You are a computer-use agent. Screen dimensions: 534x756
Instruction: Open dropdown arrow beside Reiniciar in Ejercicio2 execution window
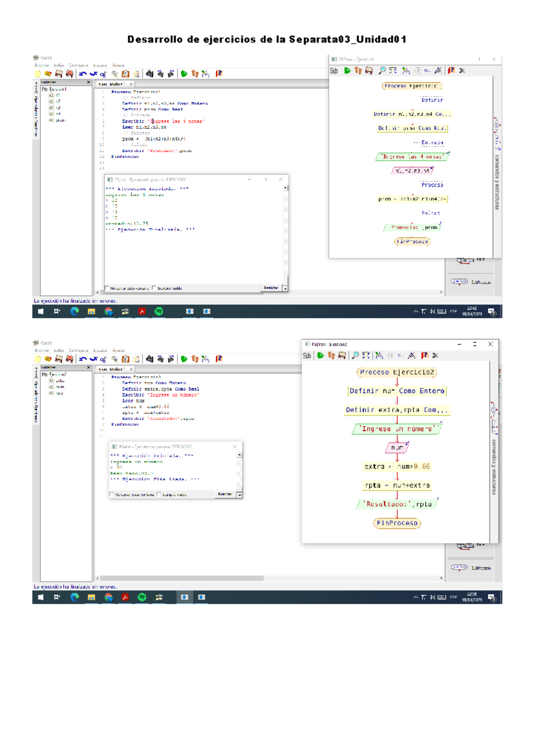tap(239, 495)
